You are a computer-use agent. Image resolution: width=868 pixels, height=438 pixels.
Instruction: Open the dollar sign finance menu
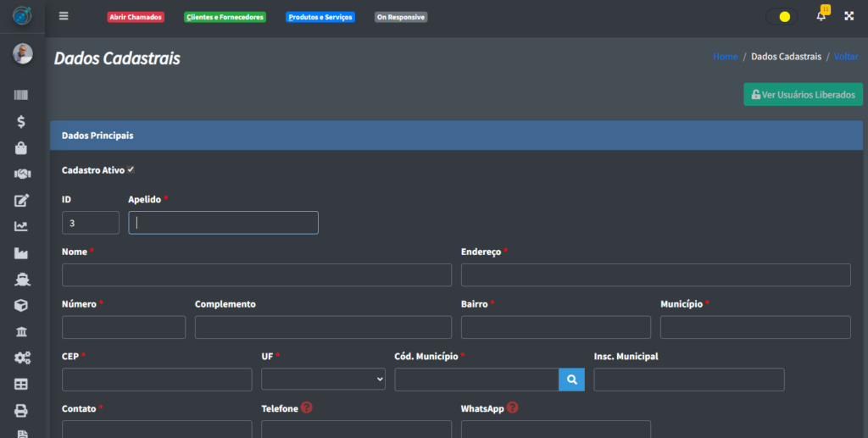(x=21, y=122)
